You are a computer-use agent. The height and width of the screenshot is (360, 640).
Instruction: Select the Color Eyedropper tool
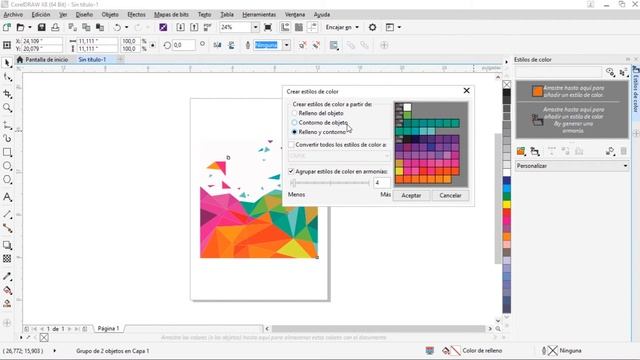click(x=7, y=276)
